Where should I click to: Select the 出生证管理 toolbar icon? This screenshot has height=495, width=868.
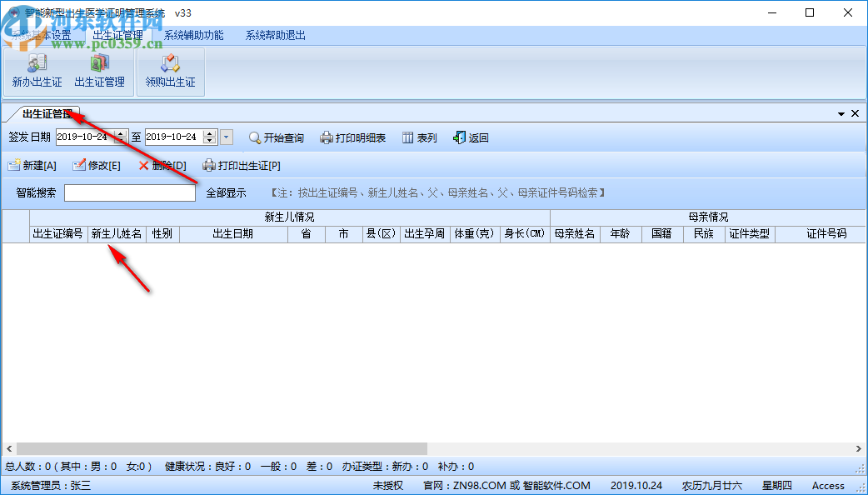click(x=100, y=72)
